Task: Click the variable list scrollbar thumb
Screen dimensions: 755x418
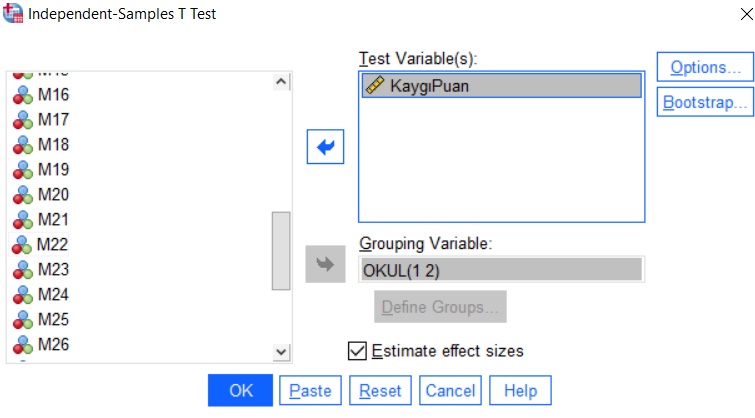Action: click(x=281, y=250)
